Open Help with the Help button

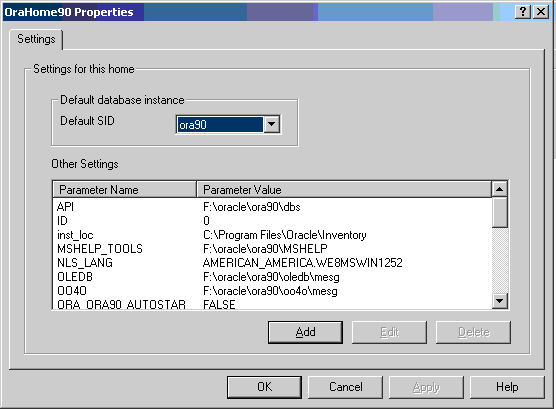(x=507, y=387)
